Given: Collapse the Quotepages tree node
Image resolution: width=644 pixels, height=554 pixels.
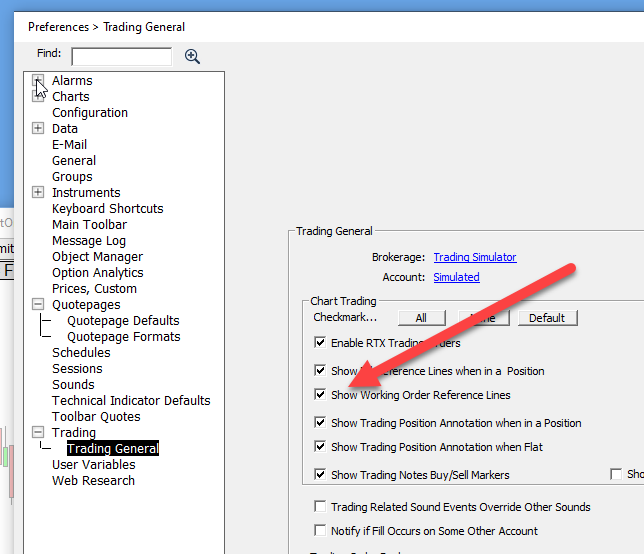Looking at the screenshot, I should 38,304.
